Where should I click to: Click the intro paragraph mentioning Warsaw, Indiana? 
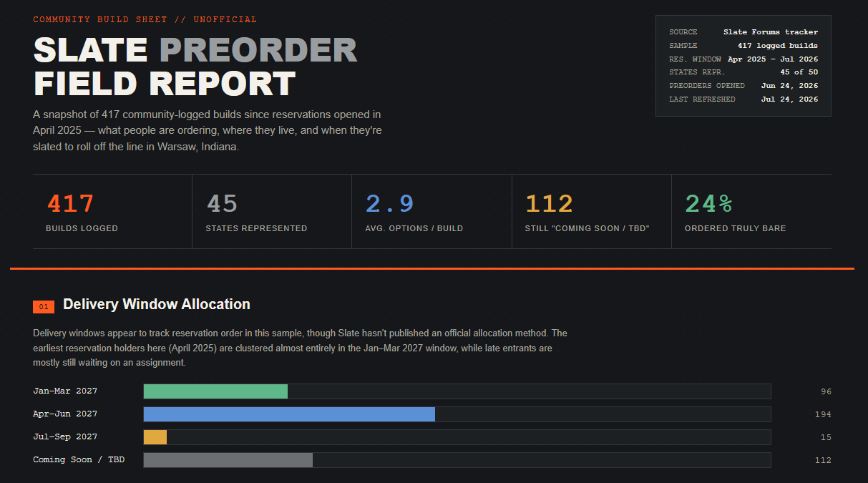click(x=208, y=130)
